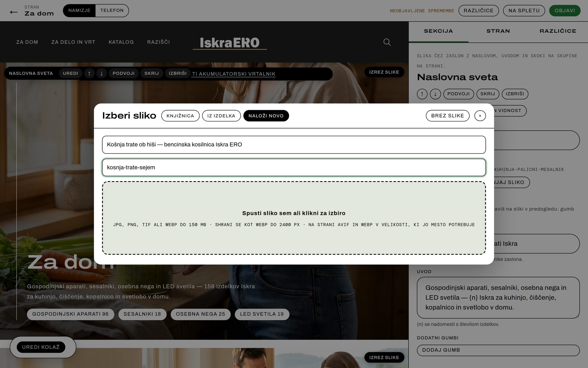Close the Izberi sliko dialog
Image resolution: width=588 pixels, height=368 pixels.
(x=480, y=116)
